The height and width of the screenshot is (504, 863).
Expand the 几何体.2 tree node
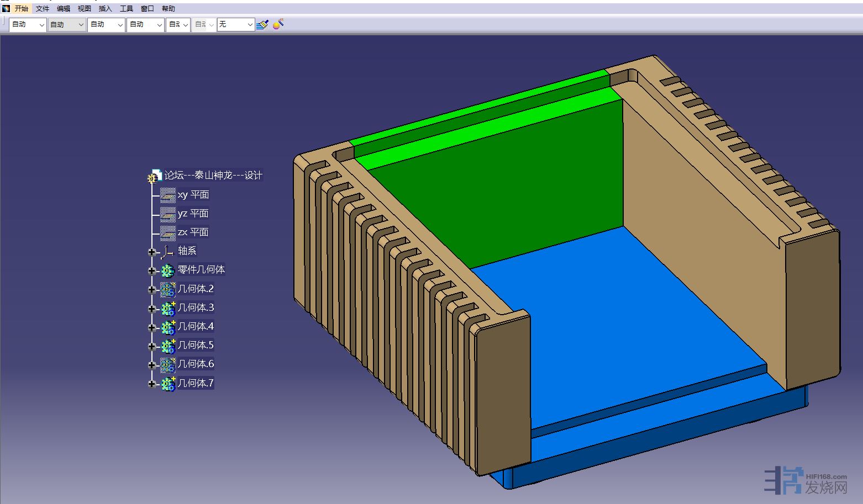pyautogui.click(x=152, y=289)
